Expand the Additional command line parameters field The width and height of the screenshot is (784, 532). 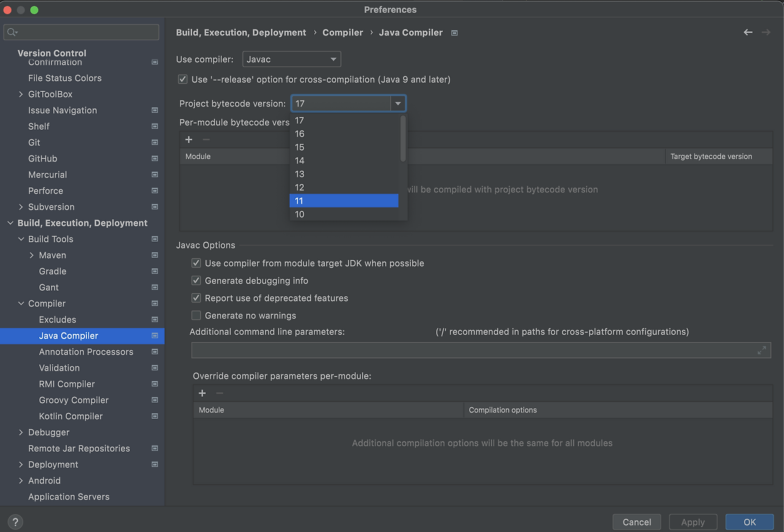click(762, 350)
